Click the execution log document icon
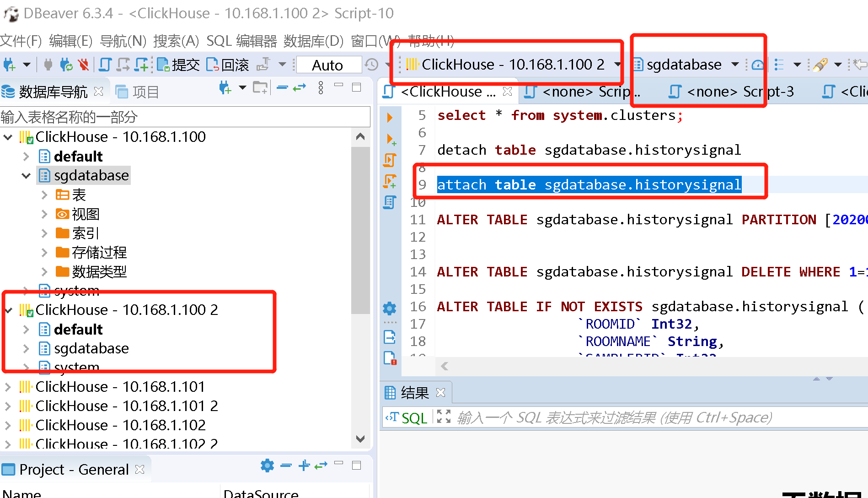 390,357
